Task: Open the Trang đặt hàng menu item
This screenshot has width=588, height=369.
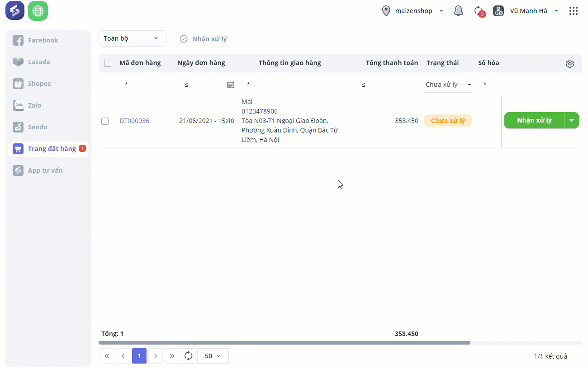Action: point(48,149)
